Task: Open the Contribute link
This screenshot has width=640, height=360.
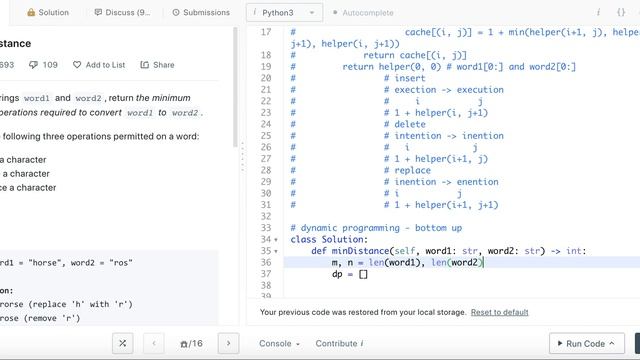Action: (339, 344)
